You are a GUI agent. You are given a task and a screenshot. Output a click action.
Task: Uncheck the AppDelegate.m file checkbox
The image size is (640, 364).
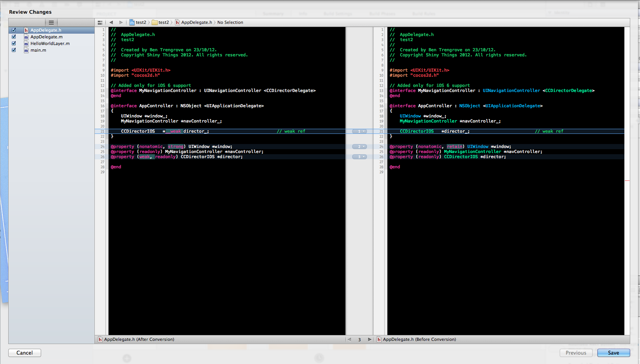tap(14, 37)
